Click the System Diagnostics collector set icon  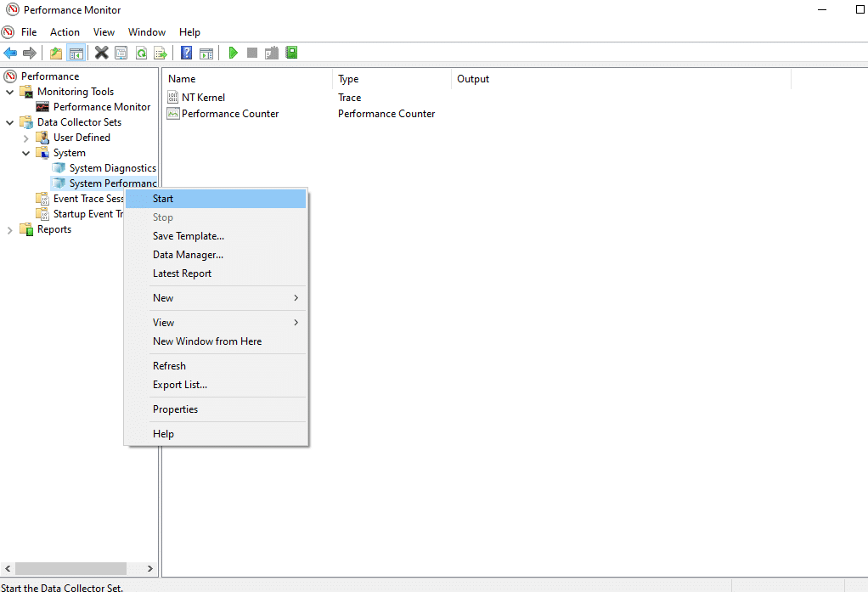(x=59, y=168)
